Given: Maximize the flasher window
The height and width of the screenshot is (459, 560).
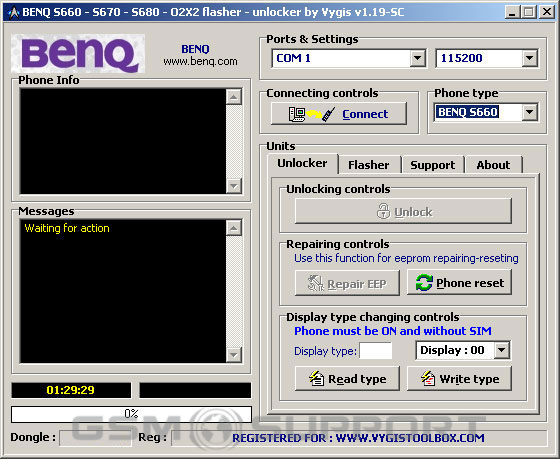Looking at the screenshot, I should [x=529, y=12].
